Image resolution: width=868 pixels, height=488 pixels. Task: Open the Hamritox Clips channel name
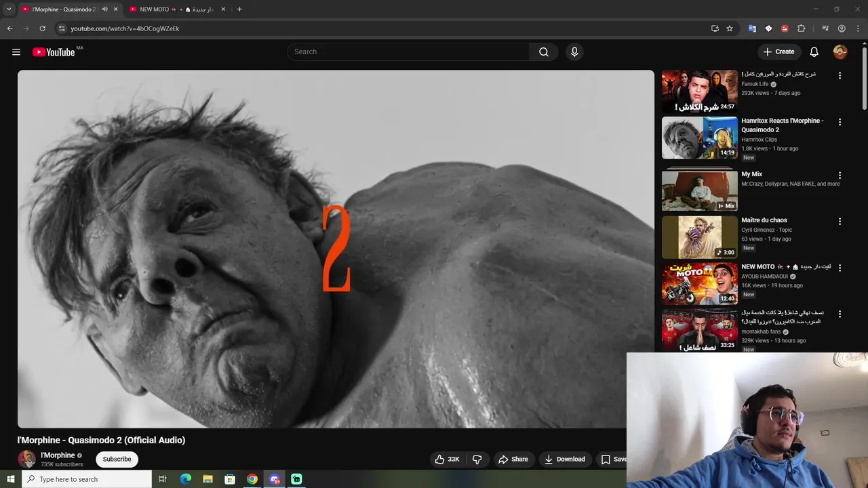click(759, 140)
